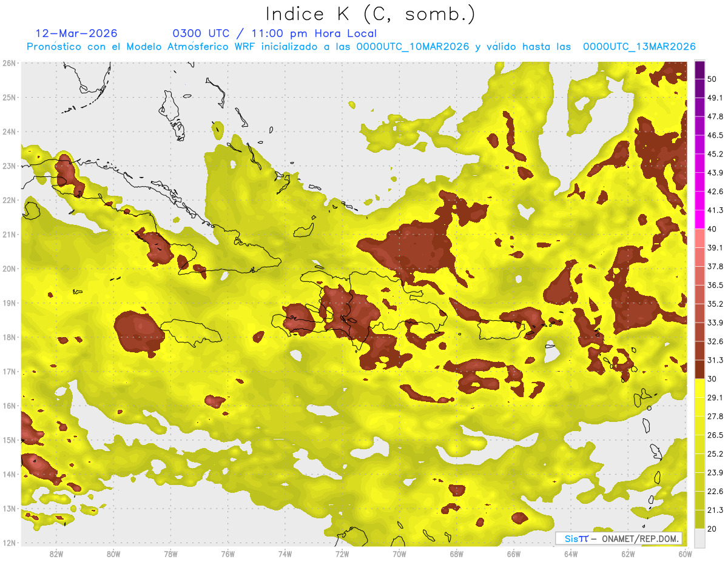Click the '25N' latitude label
The height and width of the screenshot is (562, 728).
coord(9,97)
